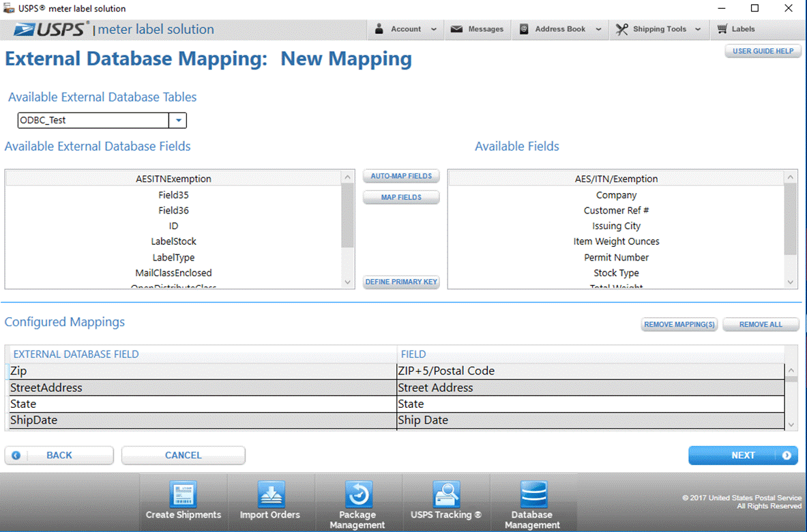Expand the Account menu chevron
The width and height of the screenshot is (807, 532).
[433, 29]
